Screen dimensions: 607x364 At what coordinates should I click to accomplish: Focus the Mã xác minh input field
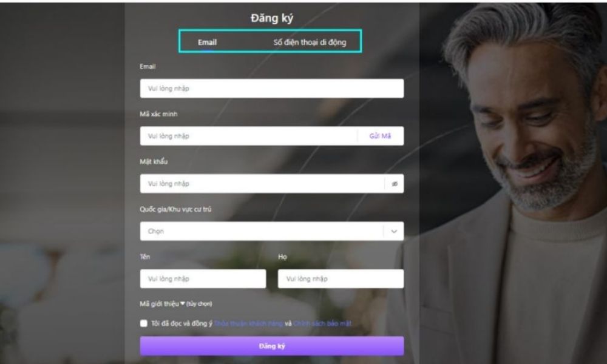[x=248, y=136]
